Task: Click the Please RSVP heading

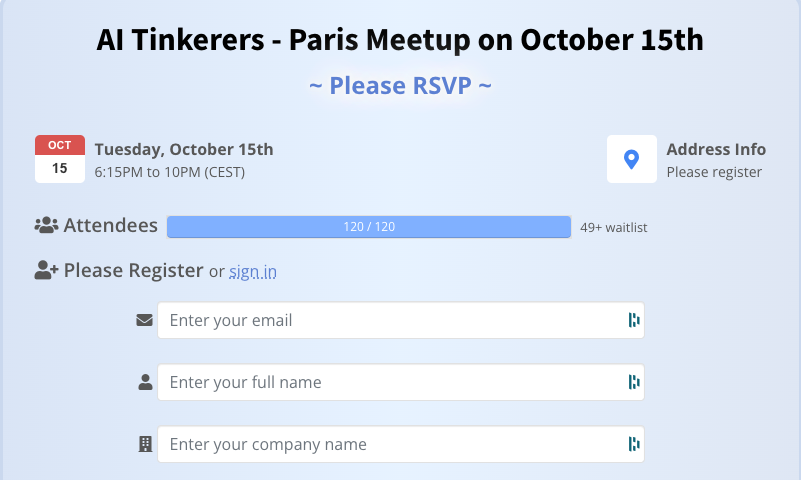Action: pos(400,85)
